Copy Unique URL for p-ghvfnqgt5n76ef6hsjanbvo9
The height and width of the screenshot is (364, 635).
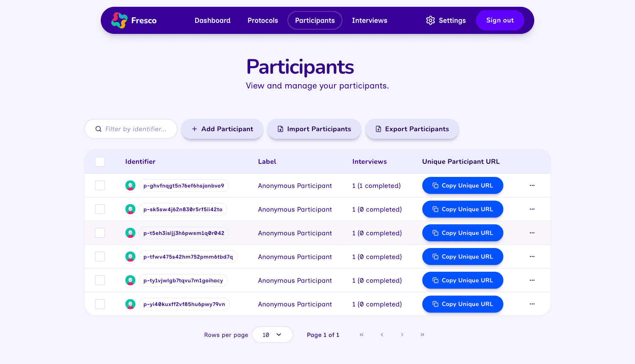pyautogui.click(x=463, y=185)
